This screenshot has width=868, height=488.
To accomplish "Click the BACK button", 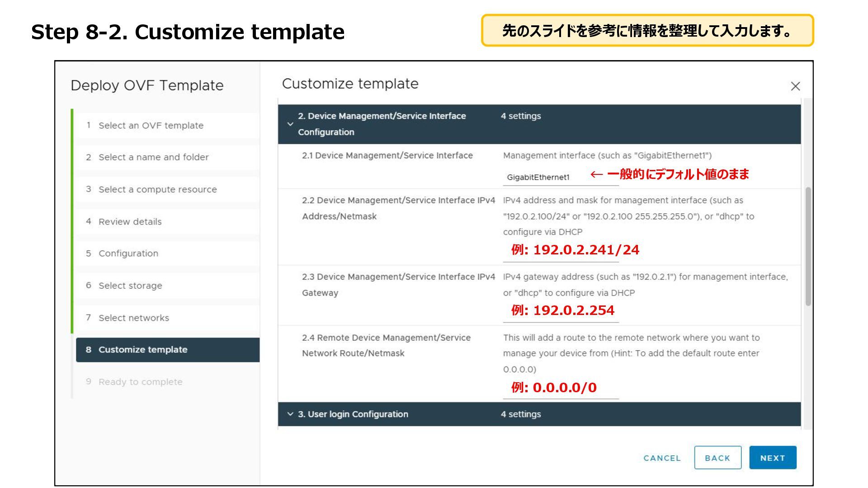I will tap(717, 458).
